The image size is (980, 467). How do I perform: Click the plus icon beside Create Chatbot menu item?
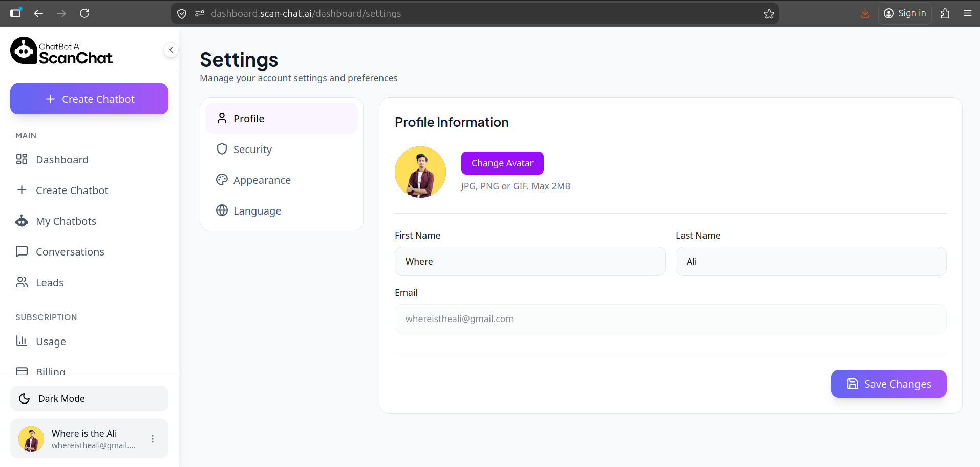pyautogui.click(x=22, y=190)
